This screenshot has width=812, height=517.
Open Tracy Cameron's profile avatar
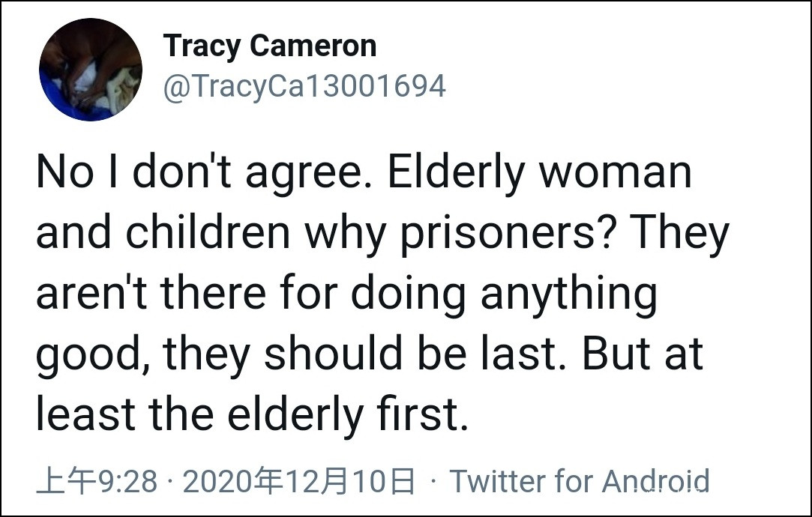(91, 70)
